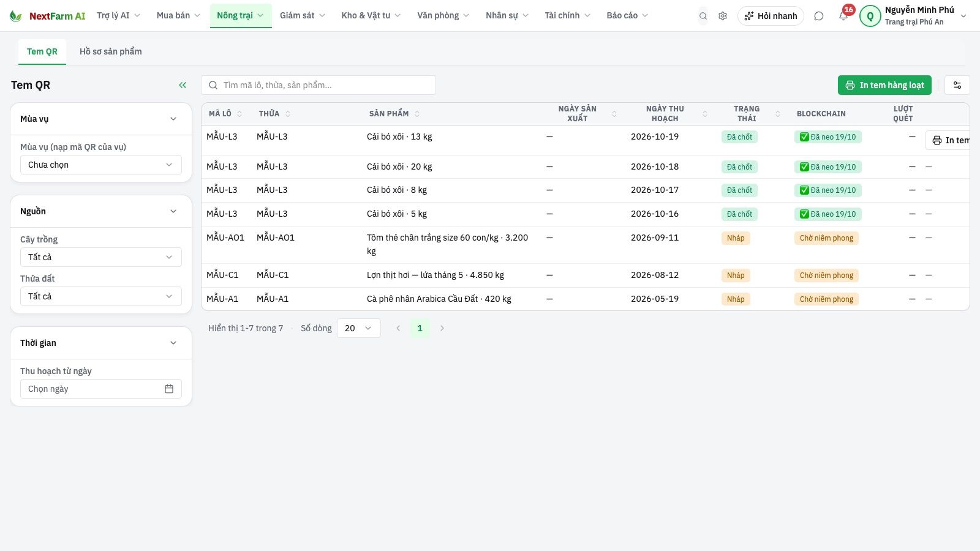The height and width of the screenshot is (551, 980).
Task: Open the Nông trại menu
Action: (x=240, y=15)
